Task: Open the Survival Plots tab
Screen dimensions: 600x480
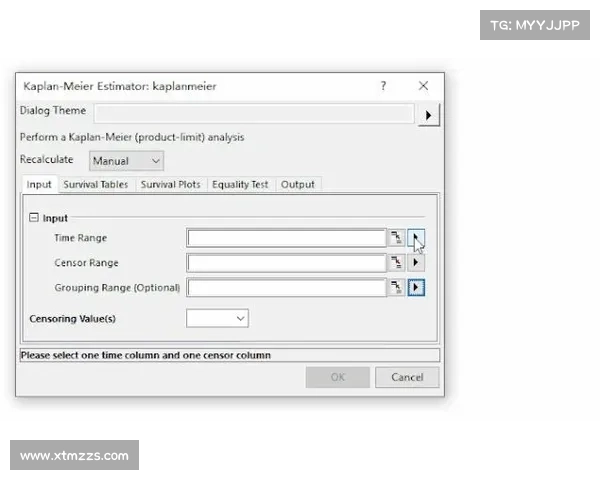Action: point(170,185)
